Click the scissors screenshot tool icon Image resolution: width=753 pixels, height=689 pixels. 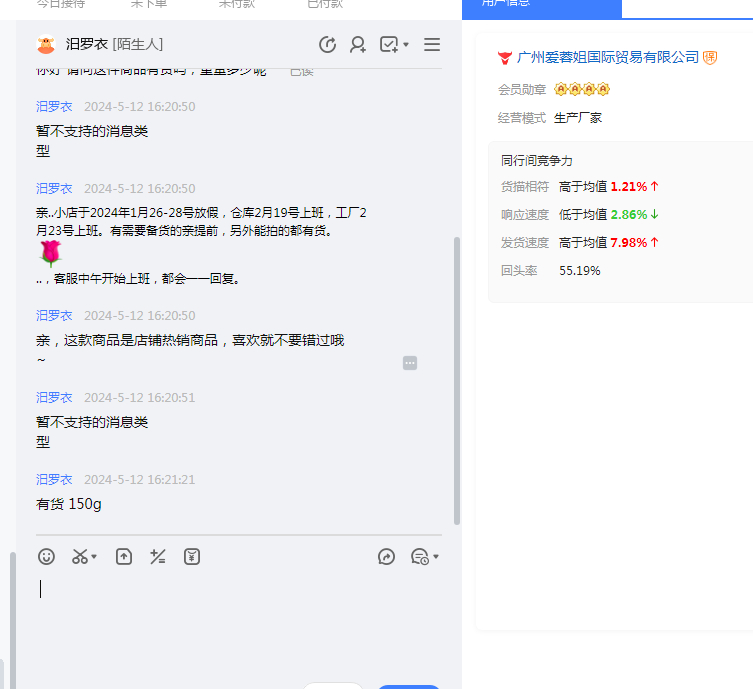80,557
